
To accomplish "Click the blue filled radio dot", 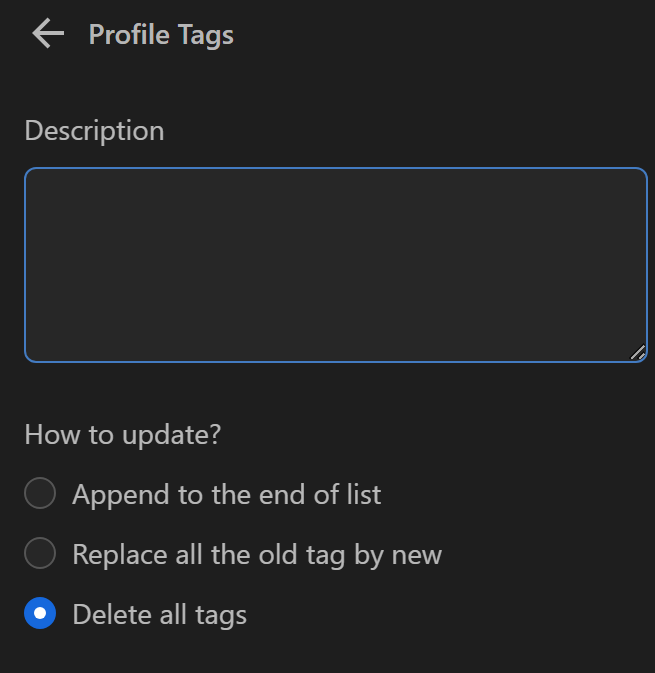I will (x=40, y=614).
